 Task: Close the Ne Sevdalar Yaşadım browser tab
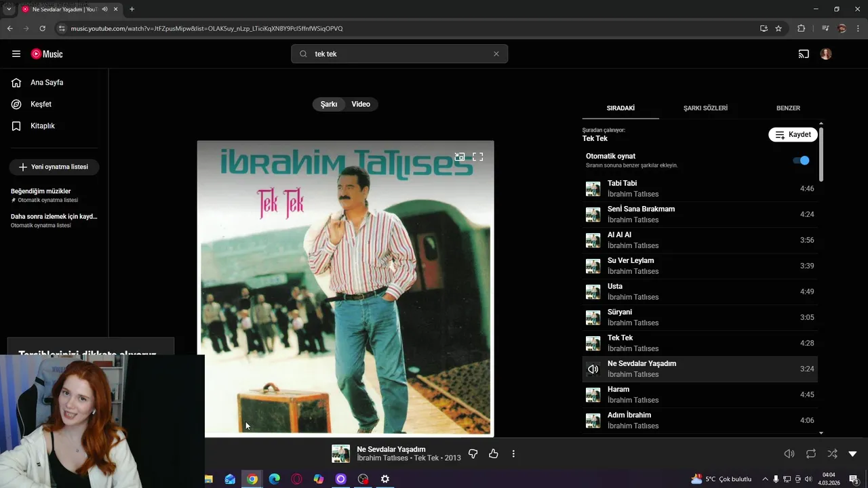tap(116, 9)
